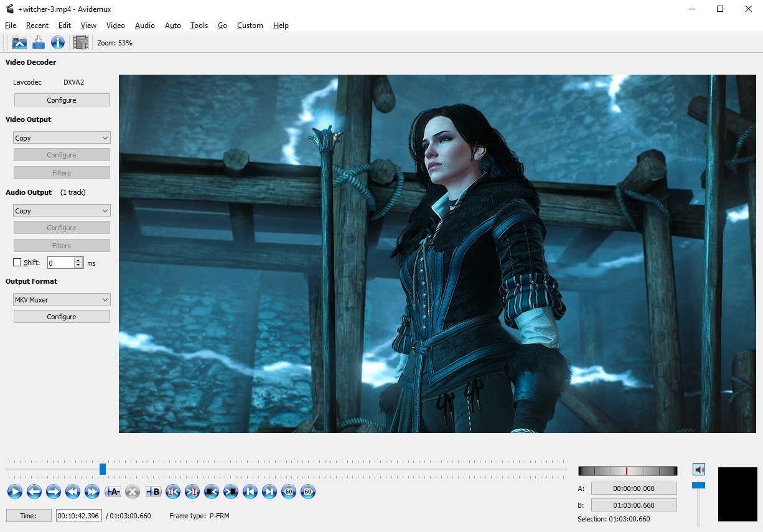Screen dimensions: 763x532
Task: Skip backward 60 seconds
Action: pyautogui.click(x=289, y=492)
